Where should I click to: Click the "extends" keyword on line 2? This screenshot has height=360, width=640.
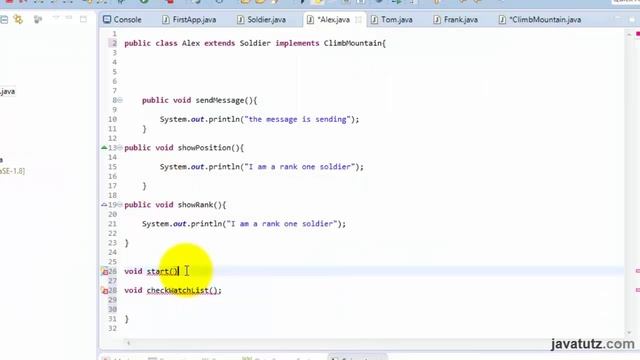pos(220,43)
